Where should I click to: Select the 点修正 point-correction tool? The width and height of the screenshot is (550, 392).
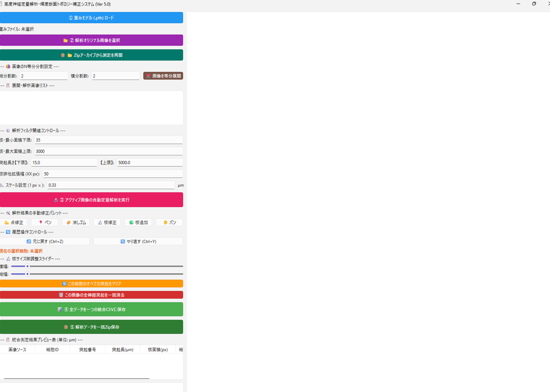pos(13,222)
